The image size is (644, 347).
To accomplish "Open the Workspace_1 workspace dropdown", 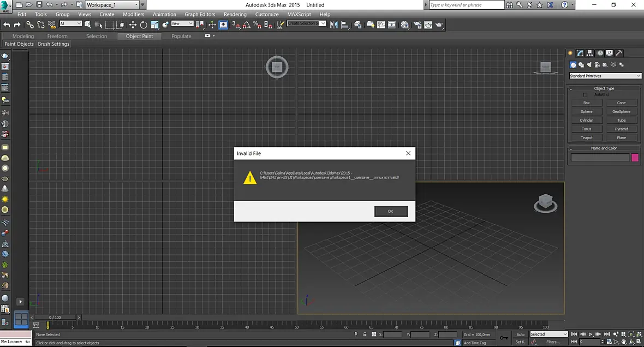I will (x=112, y=5).
